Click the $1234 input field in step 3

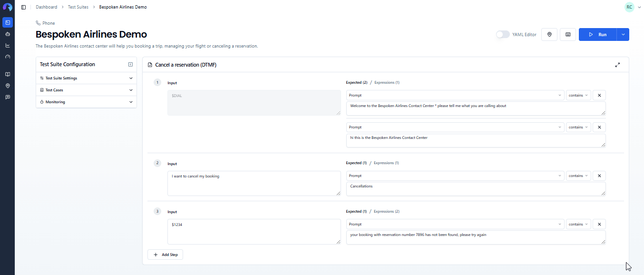tap(254, 232)
